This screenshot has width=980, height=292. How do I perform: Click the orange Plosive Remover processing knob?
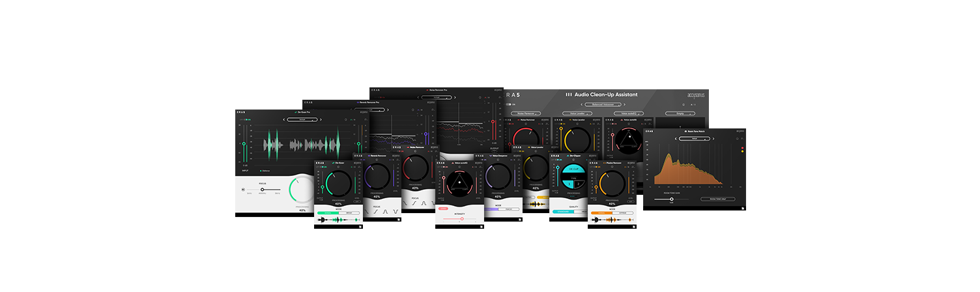click(612, 184)
